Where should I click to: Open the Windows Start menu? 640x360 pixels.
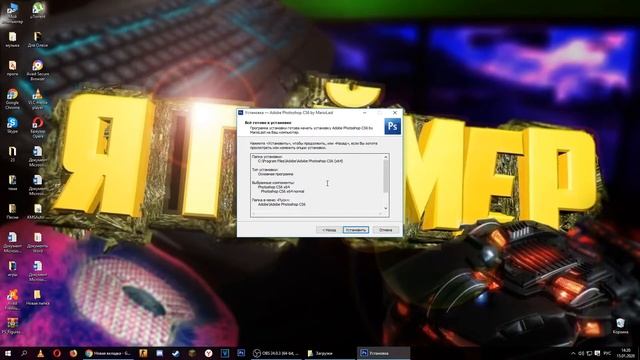point(7,353)
